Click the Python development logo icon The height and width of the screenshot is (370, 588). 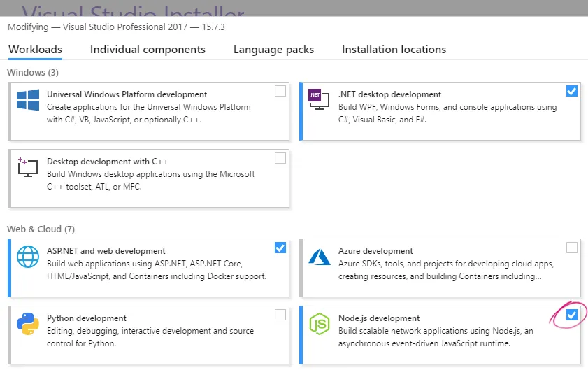point(28,324)
